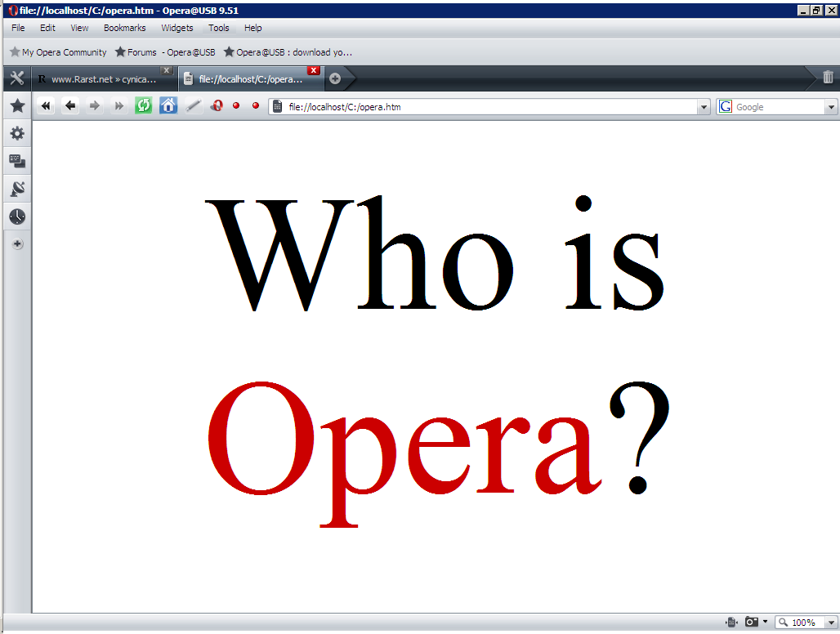840x634 pixels.
Task: Click the page icon in address bar
Action: (278, 106)
